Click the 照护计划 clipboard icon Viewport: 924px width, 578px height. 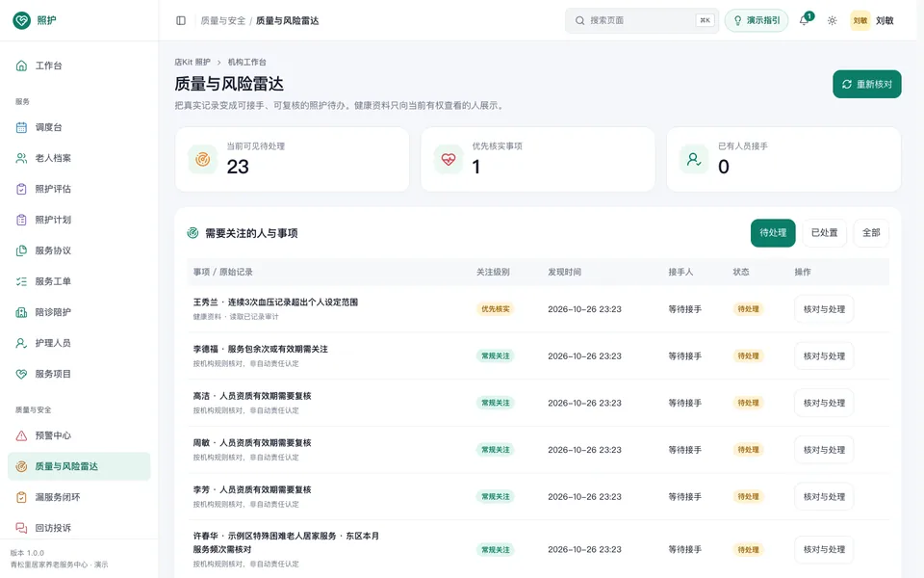(21, 220)
